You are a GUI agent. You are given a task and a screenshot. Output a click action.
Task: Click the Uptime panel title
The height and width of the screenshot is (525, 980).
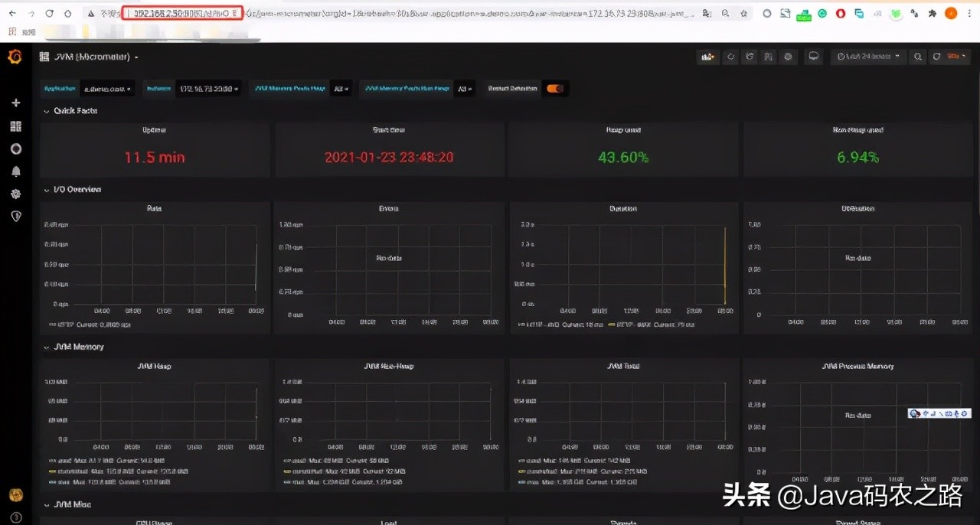click(x=155, y=130)
